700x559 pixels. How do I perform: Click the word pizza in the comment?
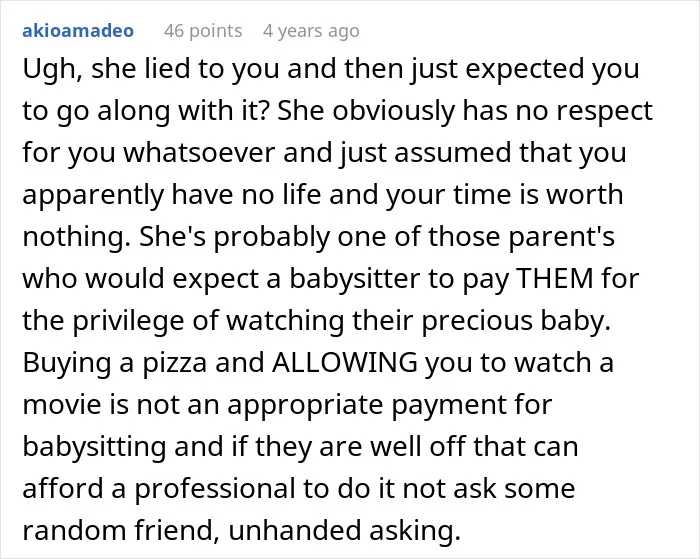(x=175, y=364)
